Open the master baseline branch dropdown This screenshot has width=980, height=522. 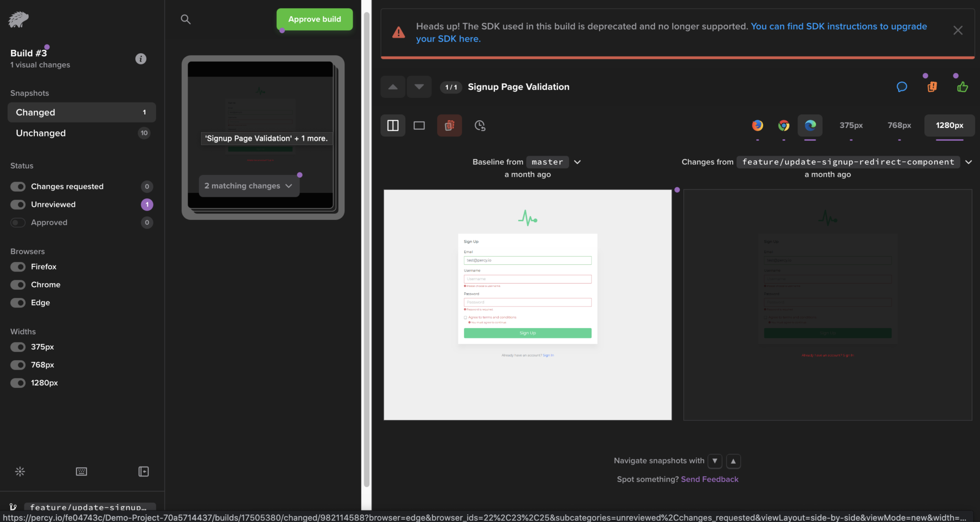coord(577,162)
